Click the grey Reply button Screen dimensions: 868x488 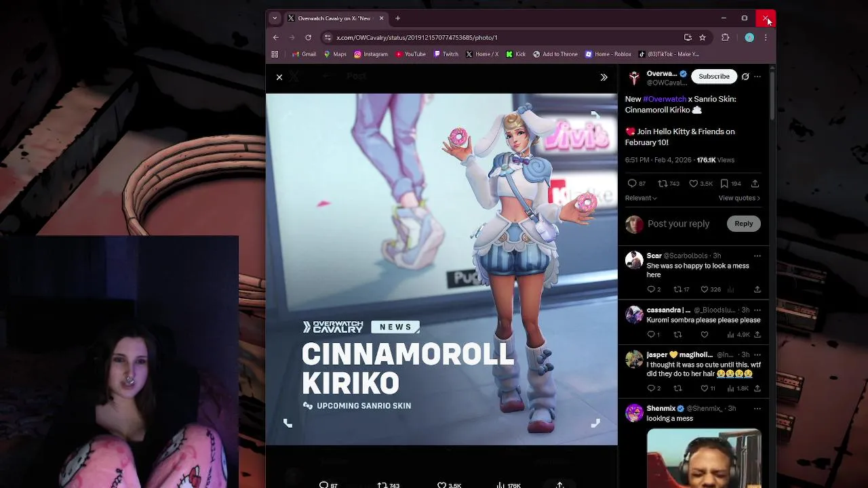(744, 224)
